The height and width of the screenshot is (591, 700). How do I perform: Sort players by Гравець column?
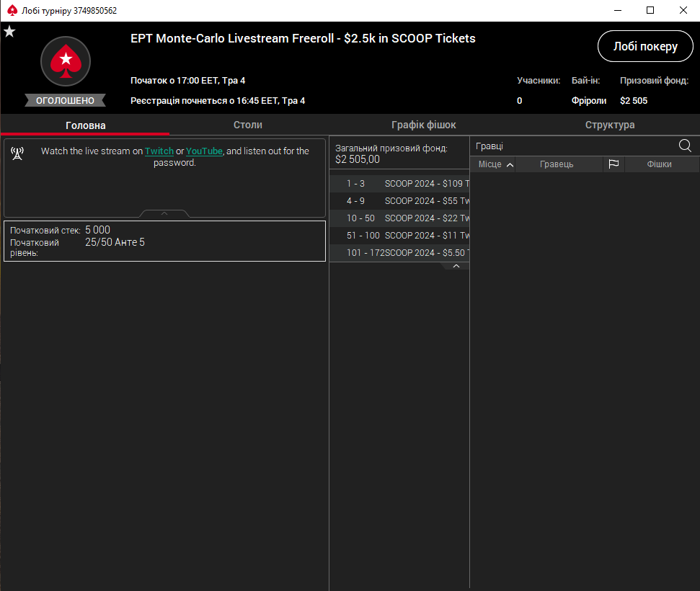coord(557,164)
